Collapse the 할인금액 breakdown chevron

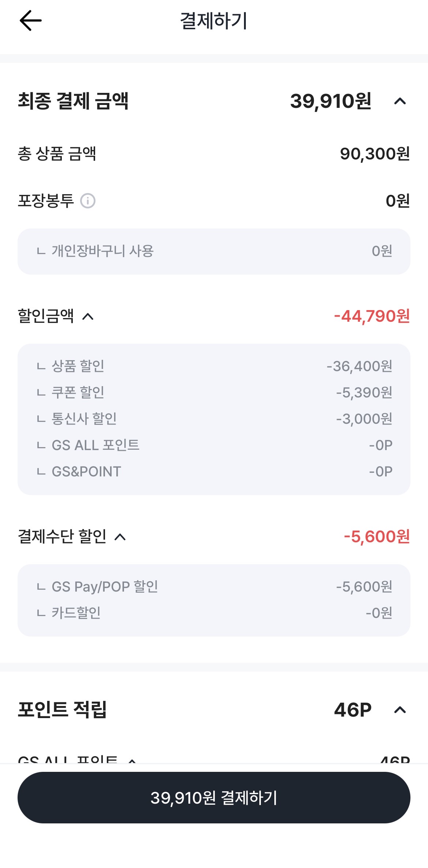pyautogui.click(x=88, y=316)
